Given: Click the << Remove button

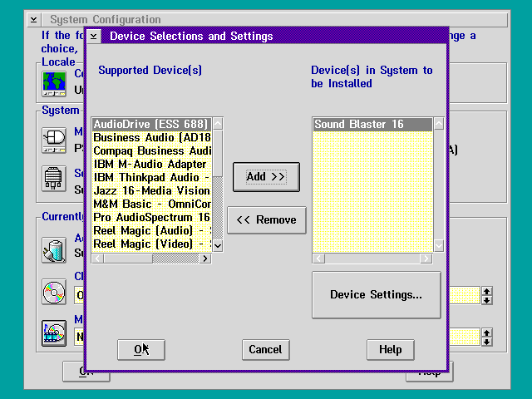Looking at the screenshot, I should point(266,219).
